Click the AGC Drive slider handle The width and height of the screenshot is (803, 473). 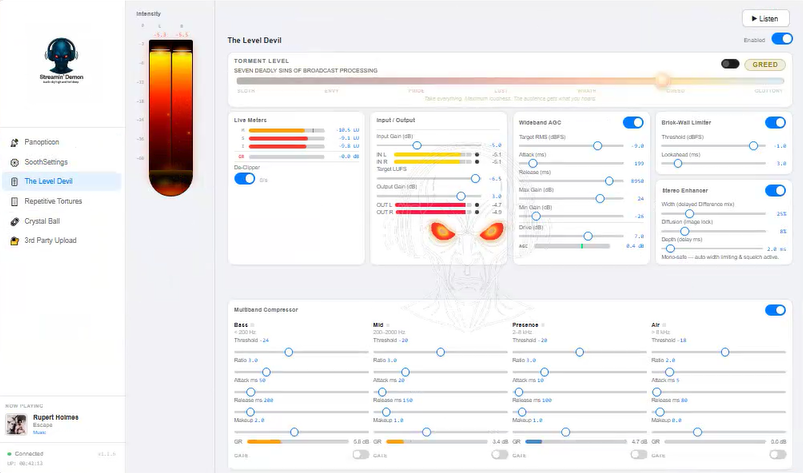coord(588,236)
